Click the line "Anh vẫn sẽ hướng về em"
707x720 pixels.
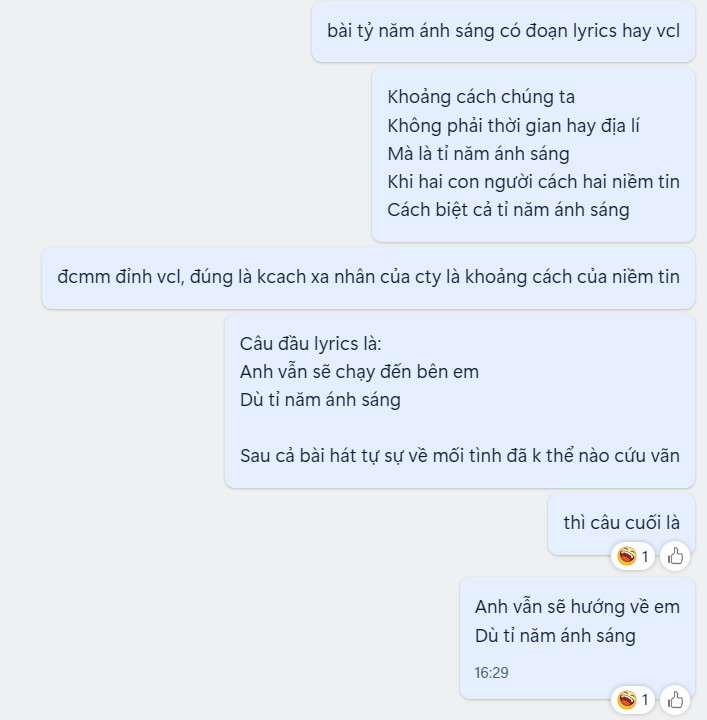click(x=577, y=607)
